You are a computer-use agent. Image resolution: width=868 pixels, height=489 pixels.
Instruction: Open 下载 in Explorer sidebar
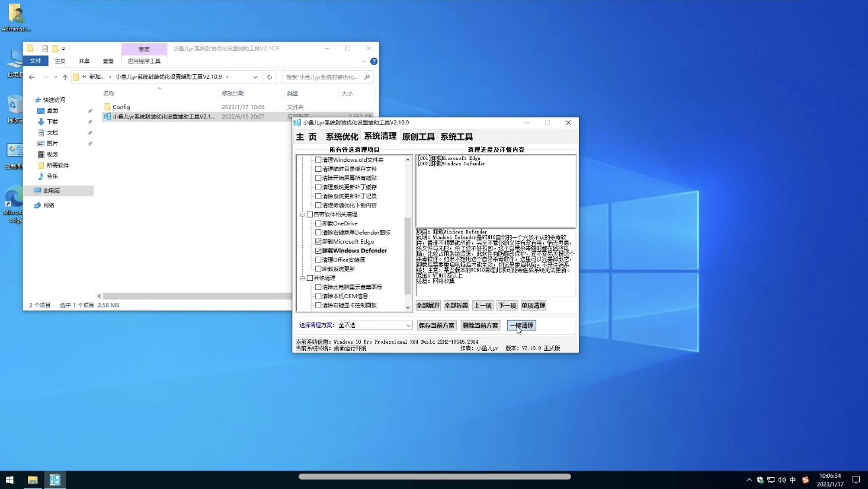[52, 122]
